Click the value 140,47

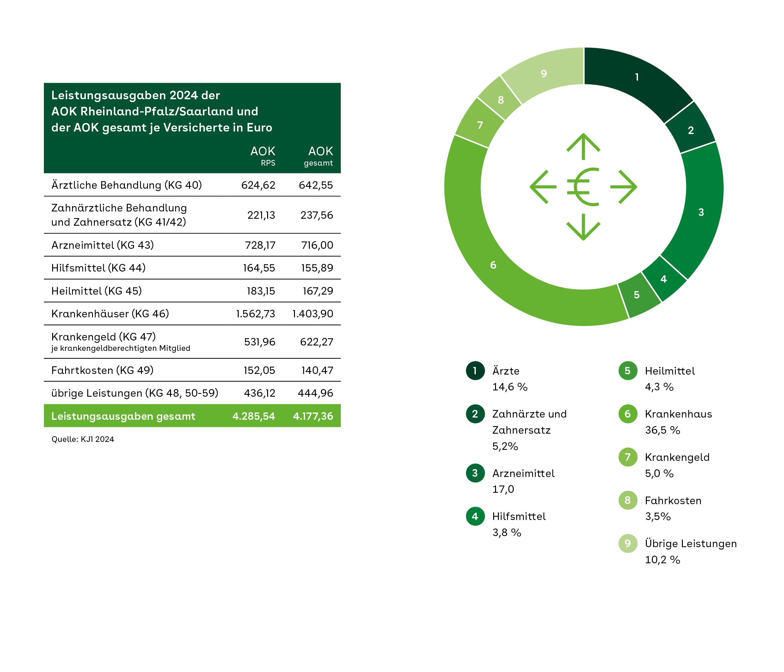pyautogui.click(x=317, y=370)
